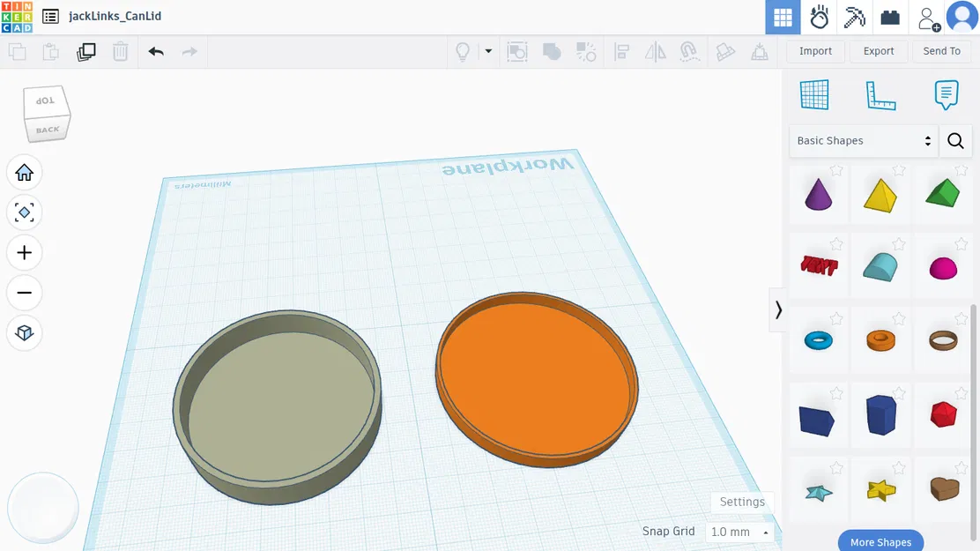Click the Cruise tool icon
The height and width of the screenshot is (551, 980).
click(689, 52)
